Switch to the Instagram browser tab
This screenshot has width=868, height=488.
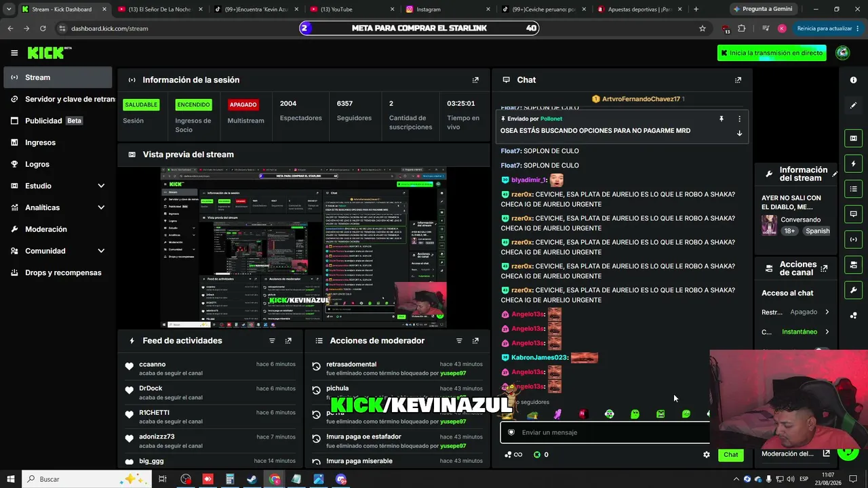pyautogui.click(x=448, y=9)
